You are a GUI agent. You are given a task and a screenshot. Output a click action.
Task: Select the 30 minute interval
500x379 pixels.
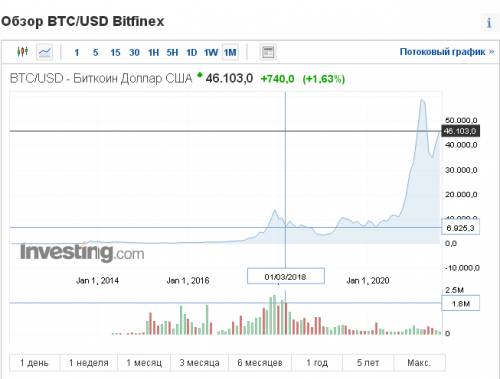(x=134, y=52)
